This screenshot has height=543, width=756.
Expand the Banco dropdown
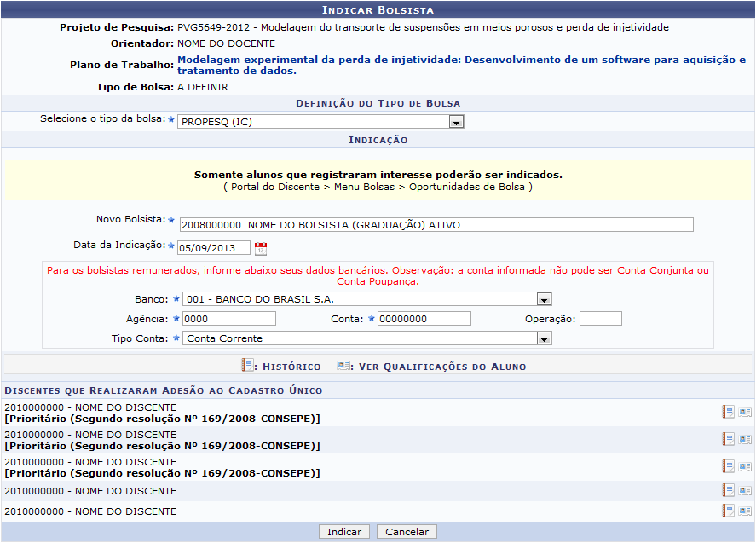[x=544, y=299]
